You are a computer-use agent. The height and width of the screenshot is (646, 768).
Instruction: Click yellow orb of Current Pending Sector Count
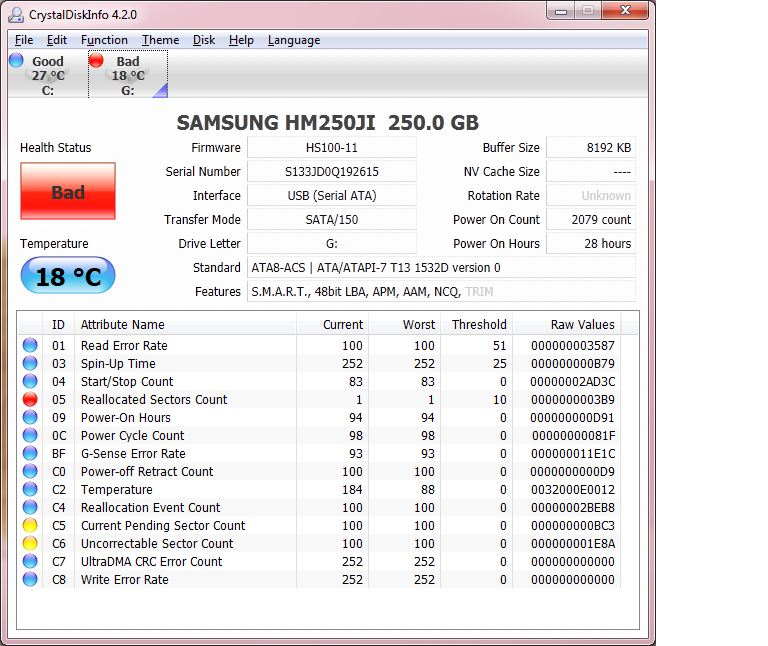(x=30, y=526)
